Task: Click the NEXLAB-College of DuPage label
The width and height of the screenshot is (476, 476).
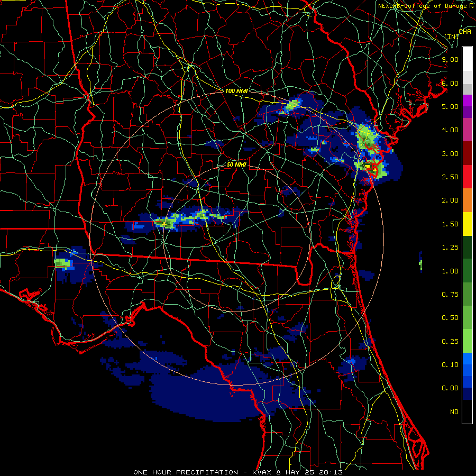Action: click(424, 6)
